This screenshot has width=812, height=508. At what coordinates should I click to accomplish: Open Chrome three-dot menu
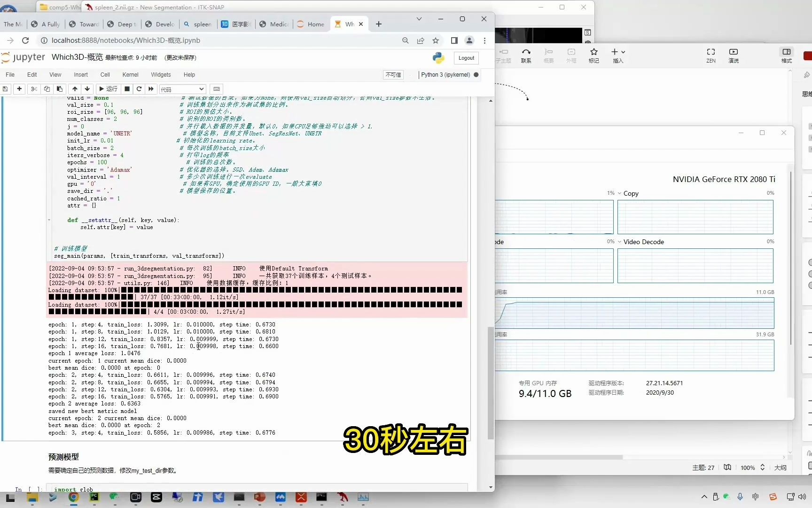point(484,40)
